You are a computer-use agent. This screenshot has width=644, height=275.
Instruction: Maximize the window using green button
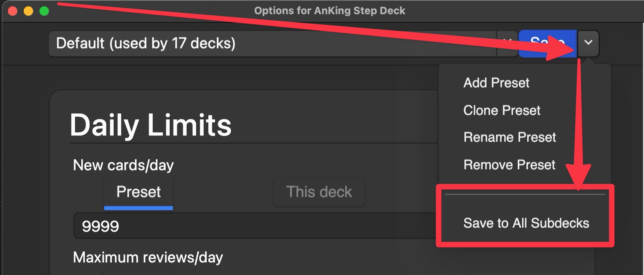44,11
